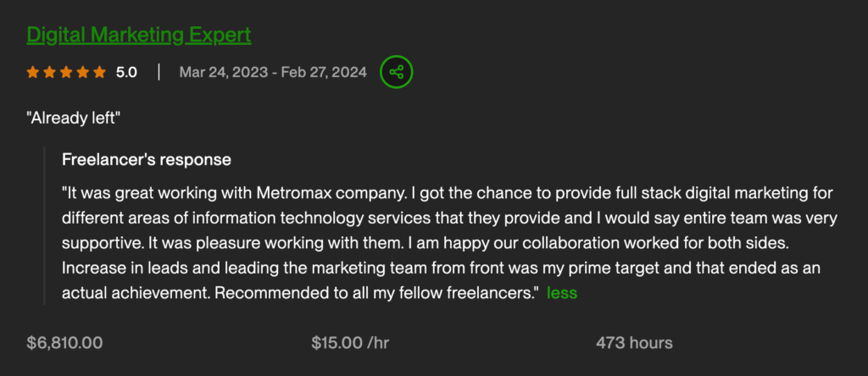The image size is (868, 376).
Task: Open the Digital Marketing Expert job link
Action: point(139,35)
